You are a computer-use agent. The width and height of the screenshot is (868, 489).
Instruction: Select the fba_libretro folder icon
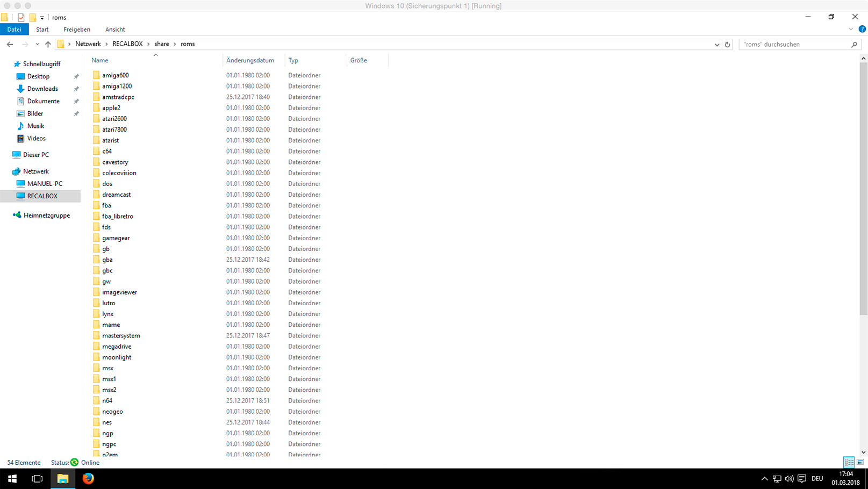pyautogui.click(x=96, y=216)
